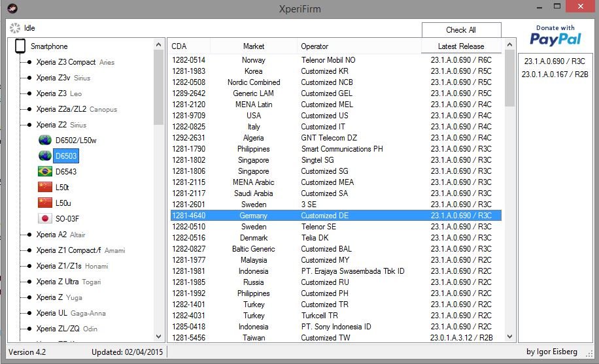Expand the Xperia Z3v Sirius node
The width and height of the screenshot is (599, 364).
[29, 78]
